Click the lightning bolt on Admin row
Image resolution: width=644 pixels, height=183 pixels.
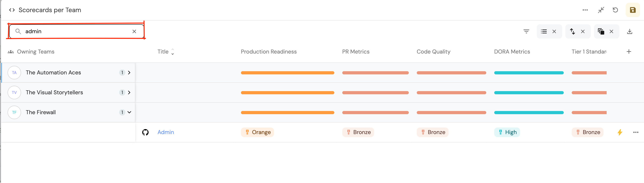(620, 132)
